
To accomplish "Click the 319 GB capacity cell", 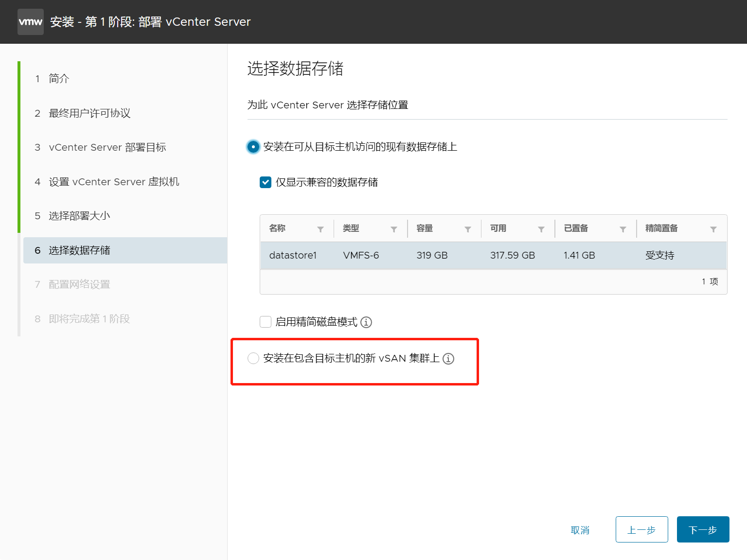I will coord(432,255).
